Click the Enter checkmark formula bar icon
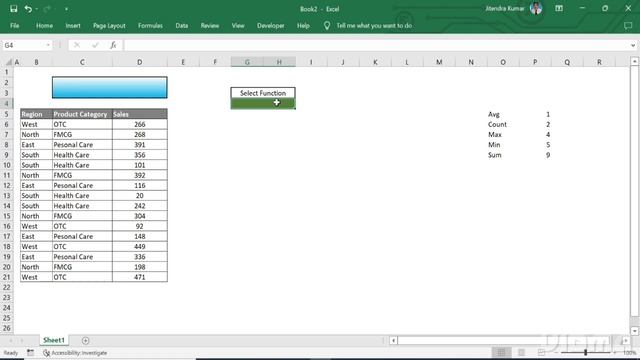640x360 pixels. (95, 45)
